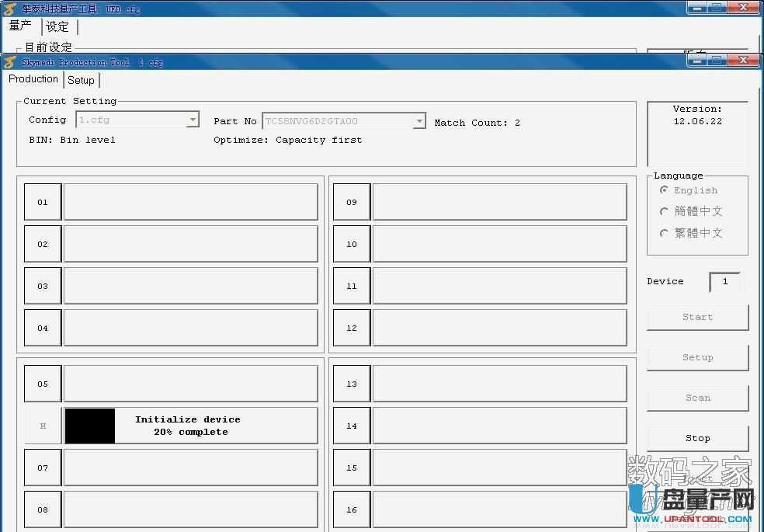Click device slot 09 button
The image size is (764, 532).
[352, 202]
